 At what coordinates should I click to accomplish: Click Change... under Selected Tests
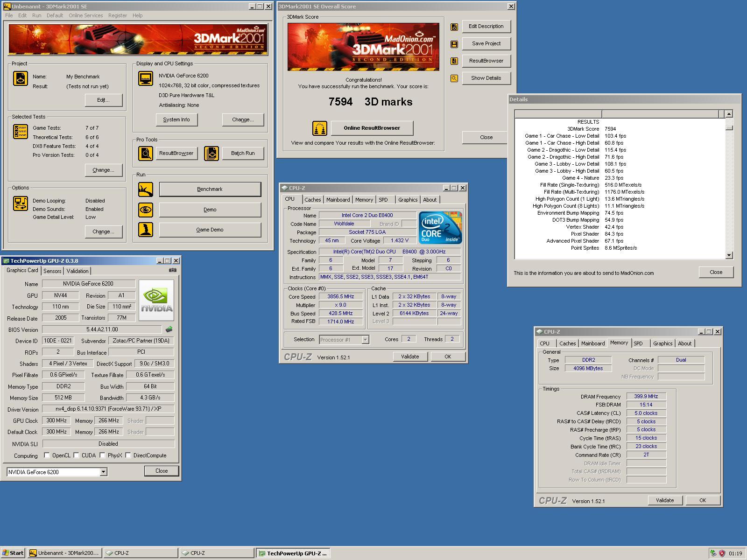pyautogui.click(x=104, y=170)
